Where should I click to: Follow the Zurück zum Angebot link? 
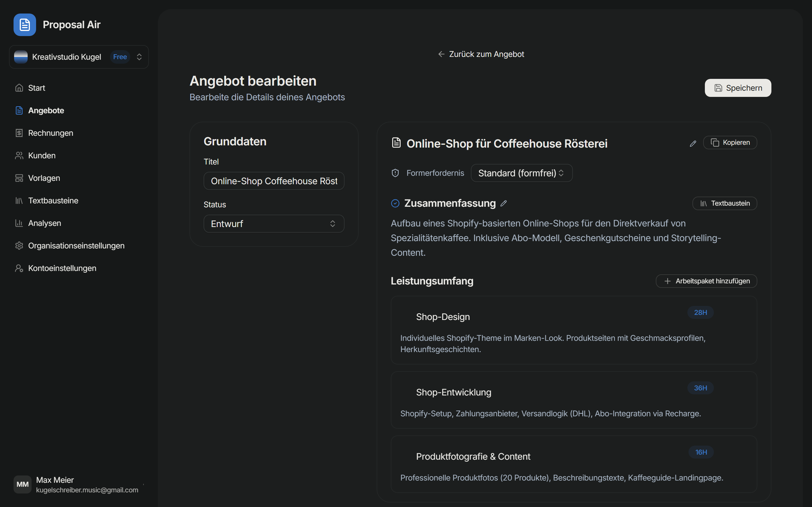coord(481,54)
